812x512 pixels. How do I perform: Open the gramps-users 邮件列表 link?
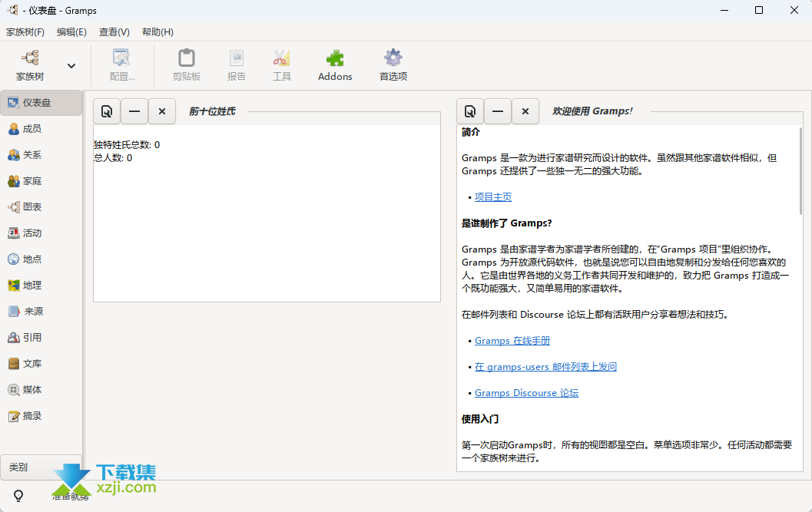pos(546,366)
